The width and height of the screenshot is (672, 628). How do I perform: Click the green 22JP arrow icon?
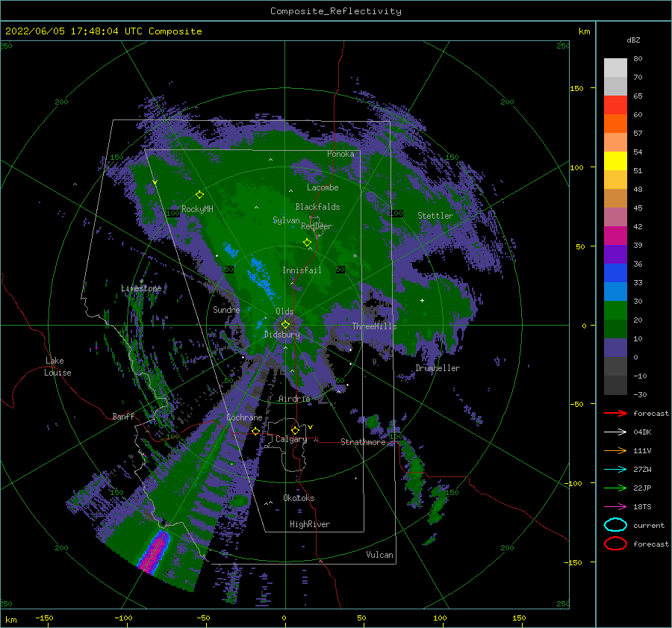pos(615,488)
